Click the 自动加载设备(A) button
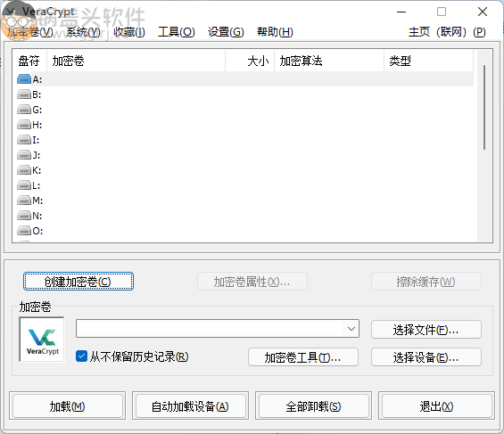The image size is (504, 434). [191, 406]
